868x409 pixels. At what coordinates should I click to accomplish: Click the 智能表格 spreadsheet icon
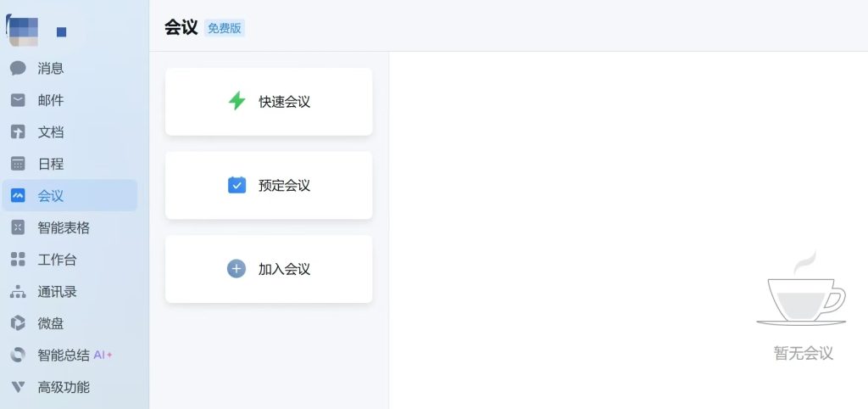18,227
